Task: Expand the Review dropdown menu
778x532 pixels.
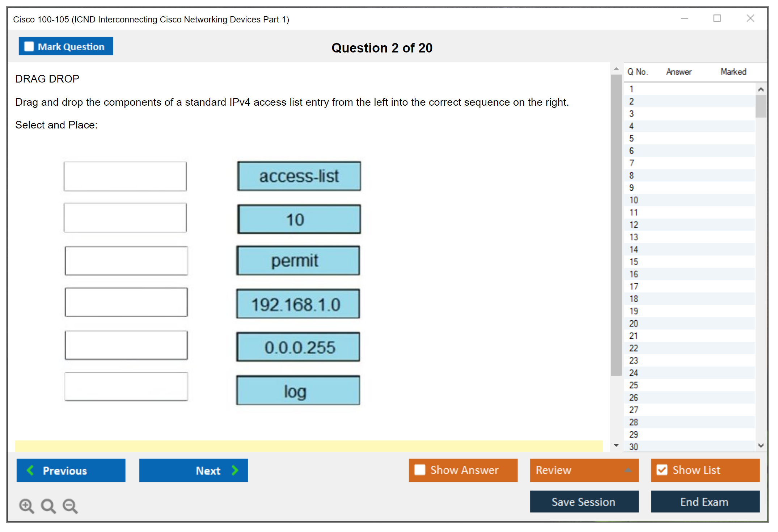Action: (x=628, y=470)
